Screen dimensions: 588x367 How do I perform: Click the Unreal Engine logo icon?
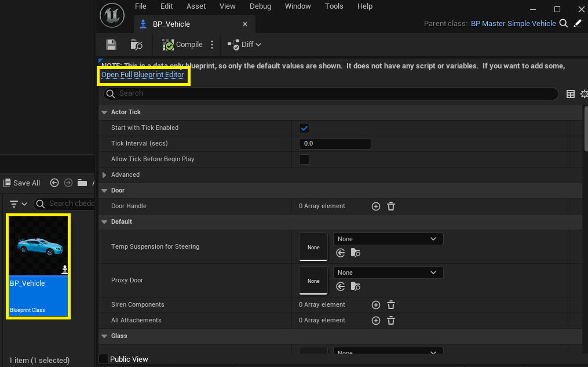coord(112,15)
